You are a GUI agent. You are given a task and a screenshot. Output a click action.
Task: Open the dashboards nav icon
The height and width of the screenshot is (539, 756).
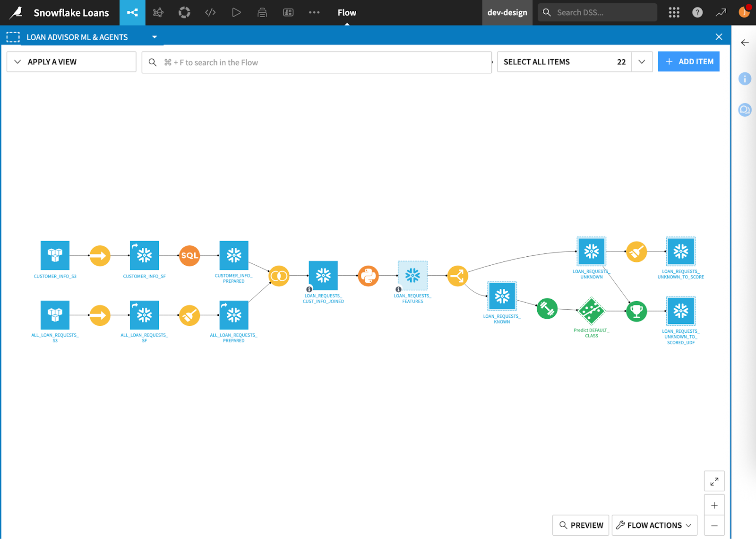click(288, 13)
